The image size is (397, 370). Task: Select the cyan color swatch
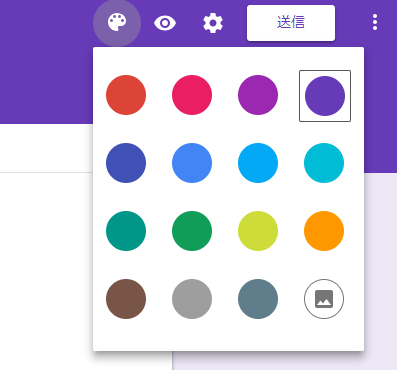point(324,163)
